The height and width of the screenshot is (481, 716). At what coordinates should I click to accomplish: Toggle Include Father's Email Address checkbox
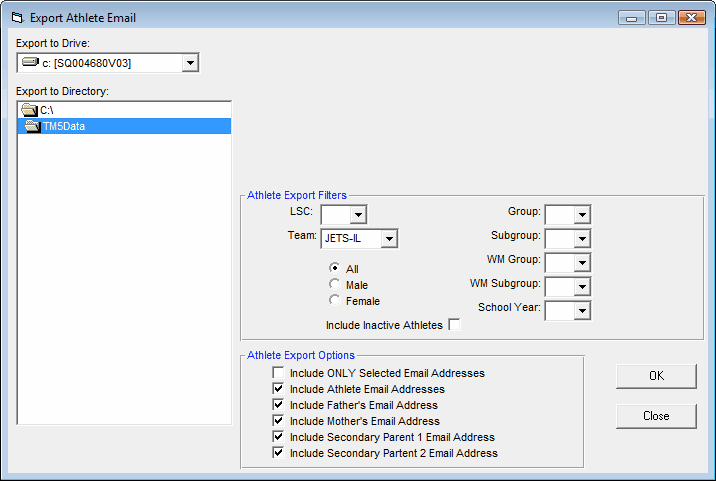[278, 404]
